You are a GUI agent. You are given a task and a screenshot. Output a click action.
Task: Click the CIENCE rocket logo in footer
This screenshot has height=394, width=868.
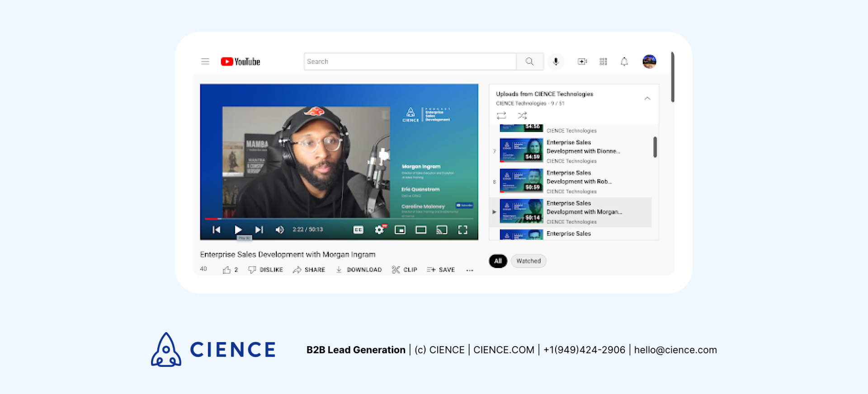pyautogui.click(x=166, y=349)
